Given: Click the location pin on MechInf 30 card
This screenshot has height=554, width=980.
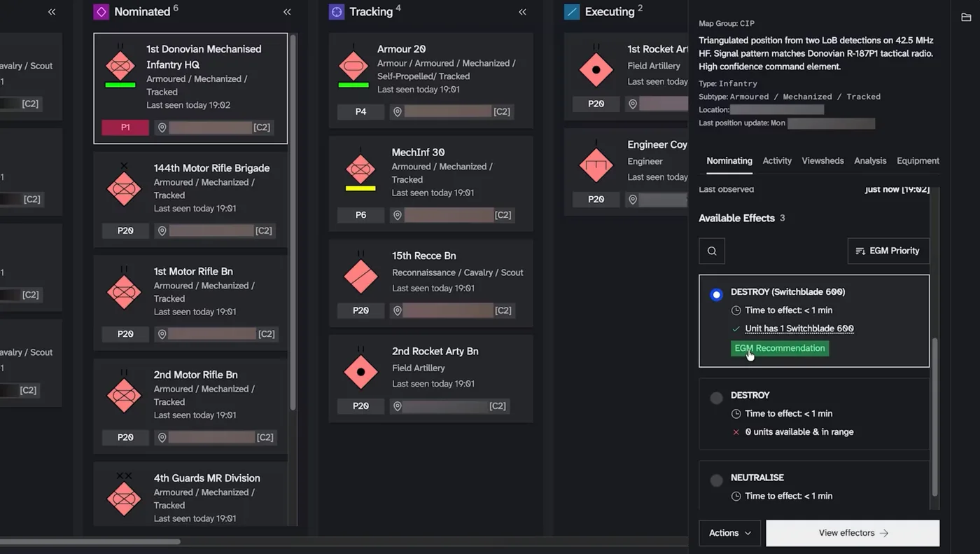Looking at the screenshot, I should pyautogui.click(x=398, y=215).
